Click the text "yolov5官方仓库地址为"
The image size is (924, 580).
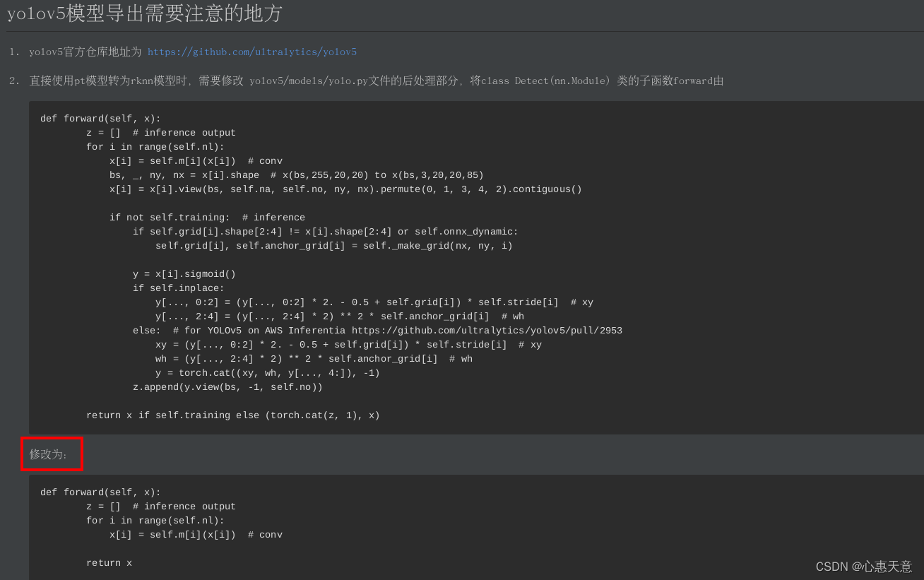(85, 52)
